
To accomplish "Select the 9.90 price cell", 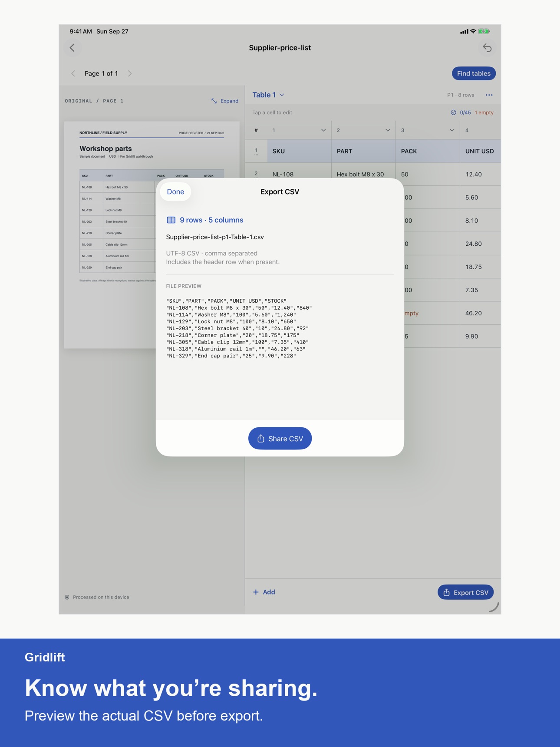I will coord(480,336).
